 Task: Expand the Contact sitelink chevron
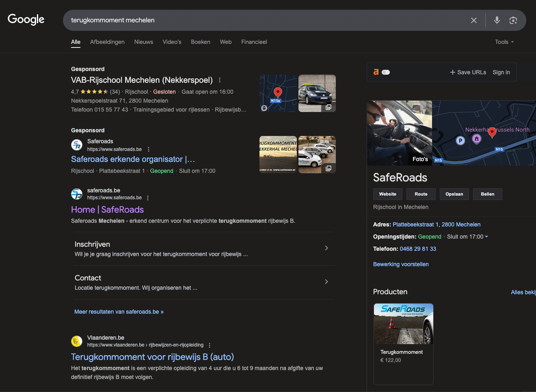(x=326, y=282)
